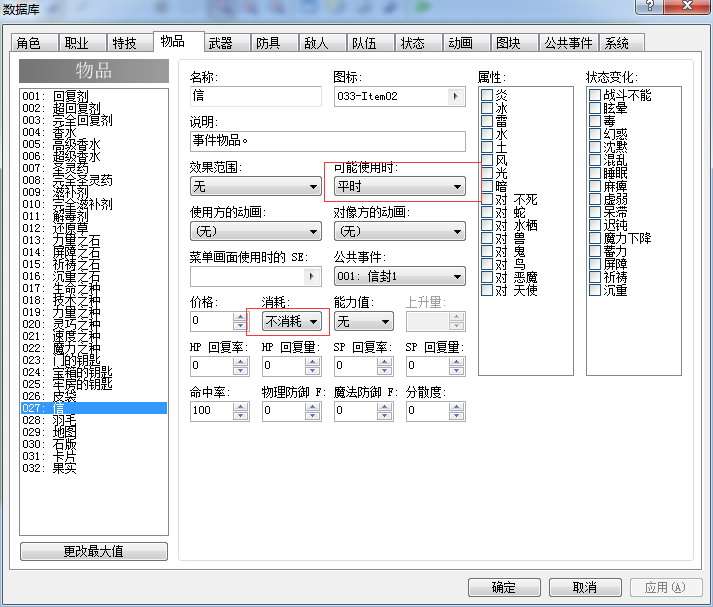Select item 004: 香水 in list

(94, 132)
